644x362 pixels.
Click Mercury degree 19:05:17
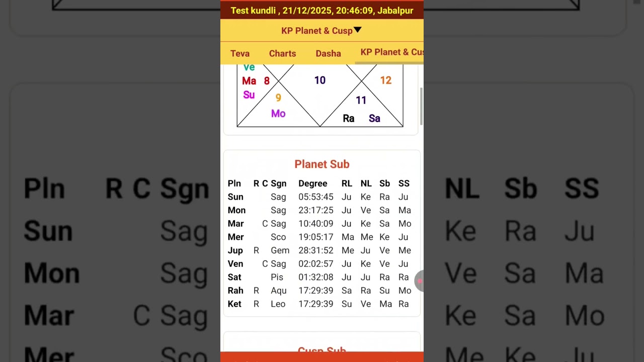(x=316, y=237)
